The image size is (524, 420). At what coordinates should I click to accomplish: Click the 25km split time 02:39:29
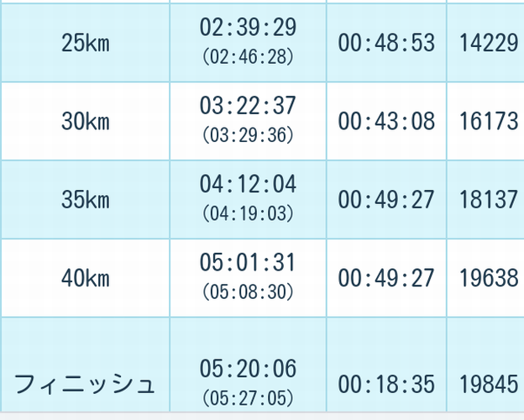coord(248,27)
